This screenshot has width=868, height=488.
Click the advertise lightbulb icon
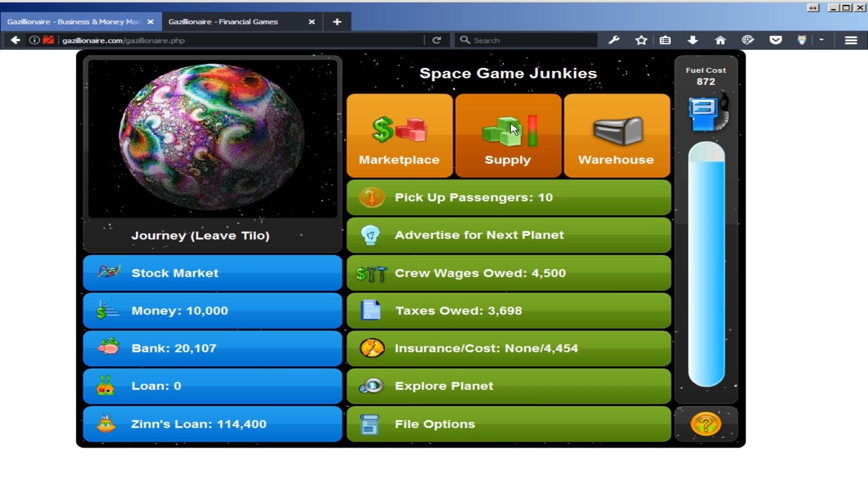tap(371, 235)
